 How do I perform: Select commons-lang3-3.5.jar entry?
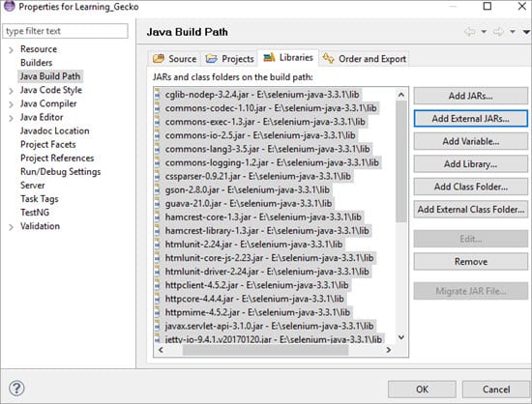267,149
